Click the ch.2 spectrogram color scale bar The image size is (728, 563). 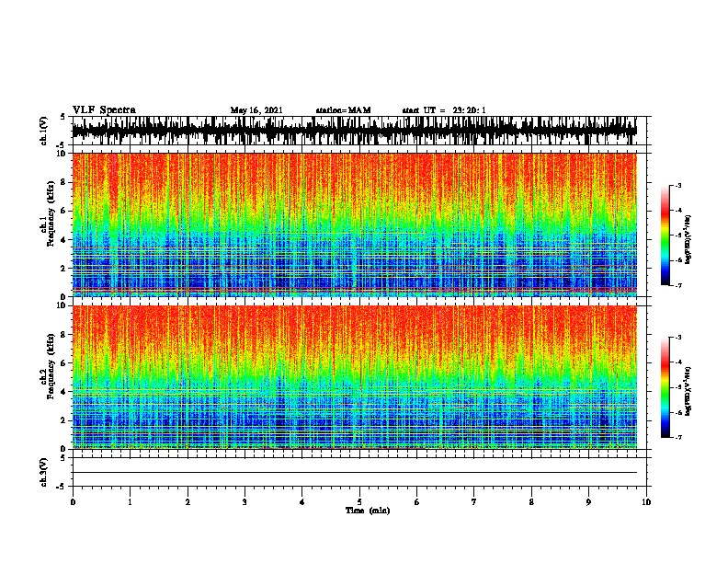pyautogui.click(x=665, y=387)
